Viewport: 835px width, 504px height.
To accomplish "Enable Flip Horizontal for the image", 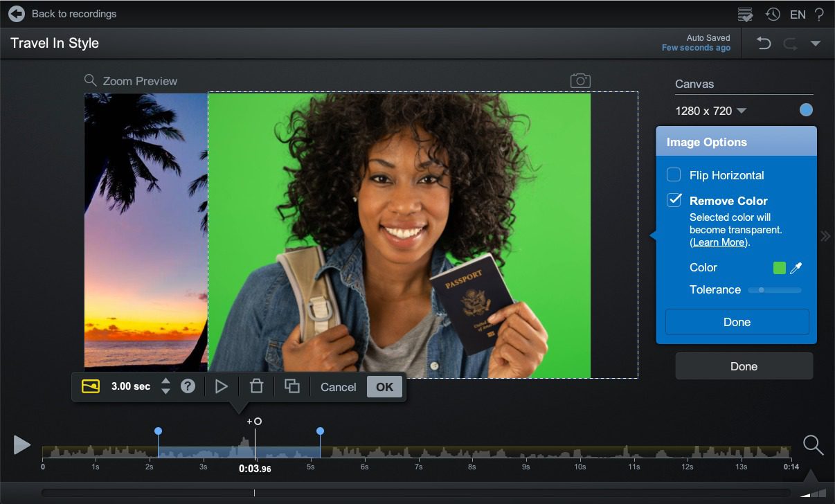I will pos(673,174).
